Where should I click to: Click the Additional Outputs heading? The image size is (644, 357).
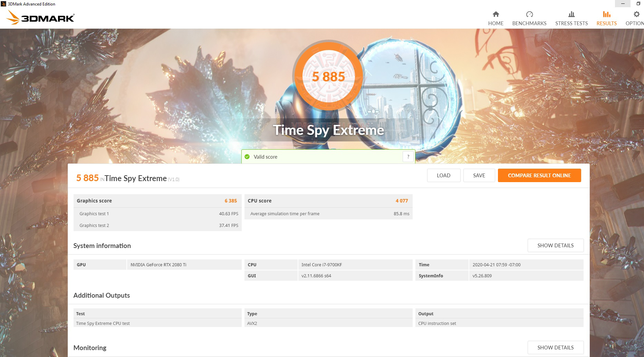point(102,295)
